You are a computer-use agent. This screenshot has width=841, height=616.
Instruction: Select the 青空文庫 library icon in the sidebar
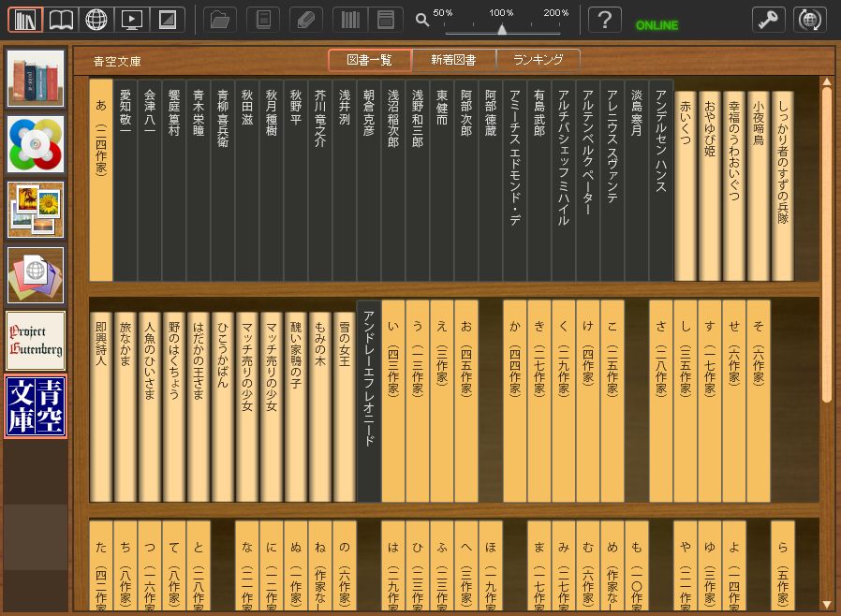tap(36, 406)
